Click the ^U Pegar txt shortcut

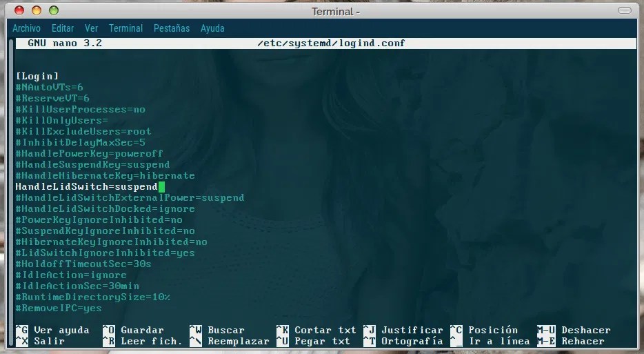(x=313, y=342)
